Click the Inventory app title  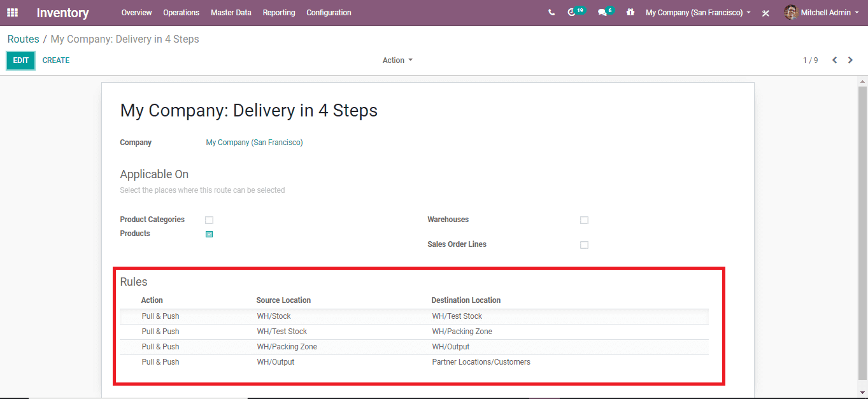pos(62,13)
